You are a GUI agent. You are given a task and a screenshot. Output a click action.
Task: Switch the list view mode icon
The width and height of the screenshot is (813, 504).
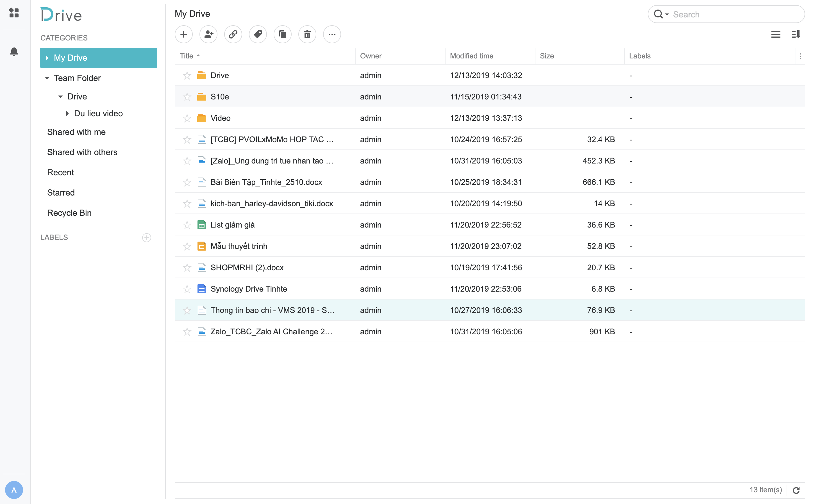click(x=776, y=34)
